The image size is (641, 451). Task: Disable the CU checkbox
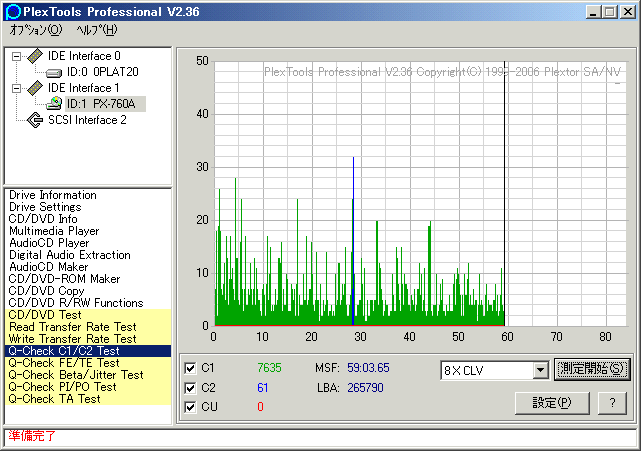(191, 407)
